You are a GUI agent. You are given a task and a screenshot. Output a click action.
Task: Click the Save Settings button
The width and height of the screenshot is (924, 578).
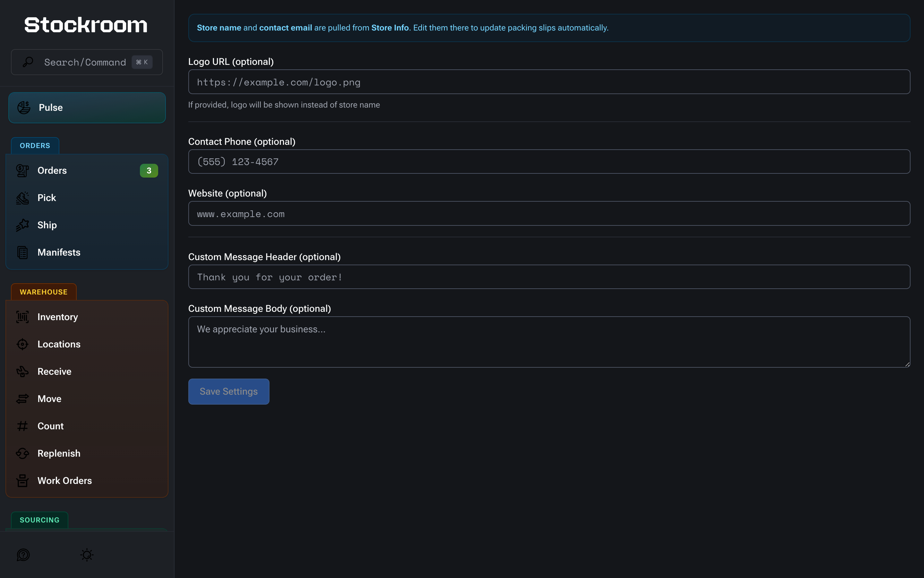229,391
